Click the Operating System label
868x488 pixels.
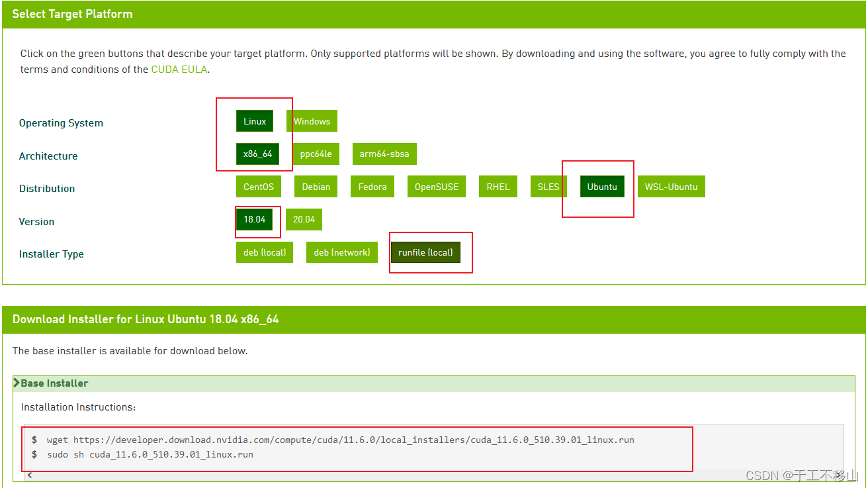[x=61, y=123]
